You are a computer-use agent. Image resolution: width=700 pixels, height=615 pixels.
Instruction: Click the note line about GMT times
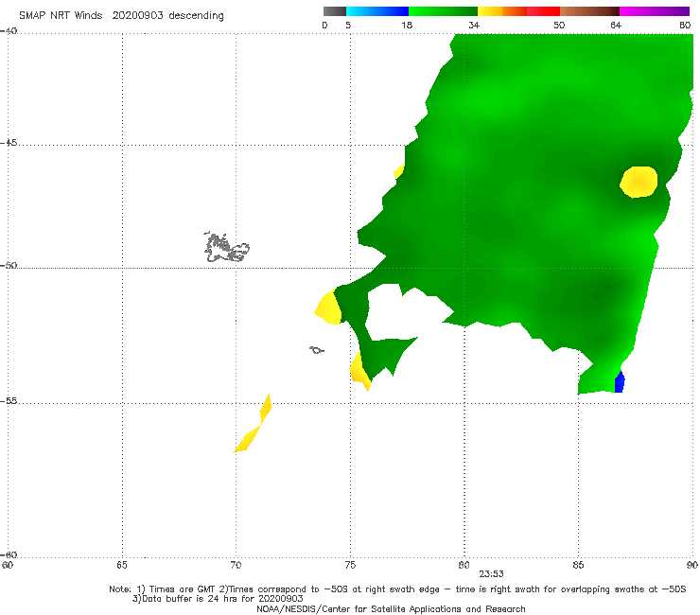coord(397,589)
